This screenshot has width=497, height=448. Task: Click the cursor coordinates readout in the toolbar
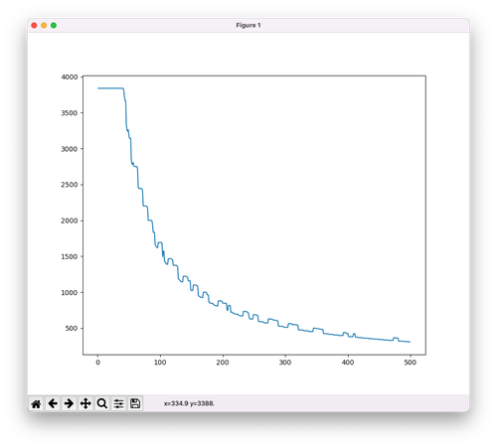click(x=189, y=403)
